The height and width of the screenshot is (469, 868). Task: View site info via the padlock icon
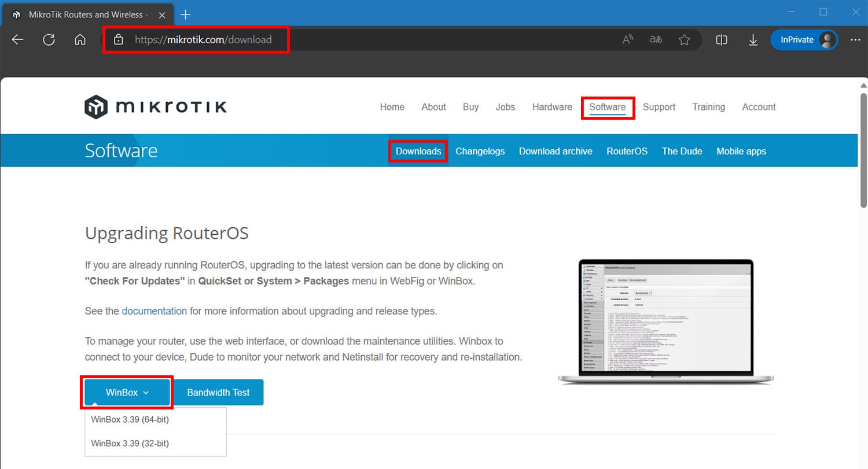pos(119,40)
